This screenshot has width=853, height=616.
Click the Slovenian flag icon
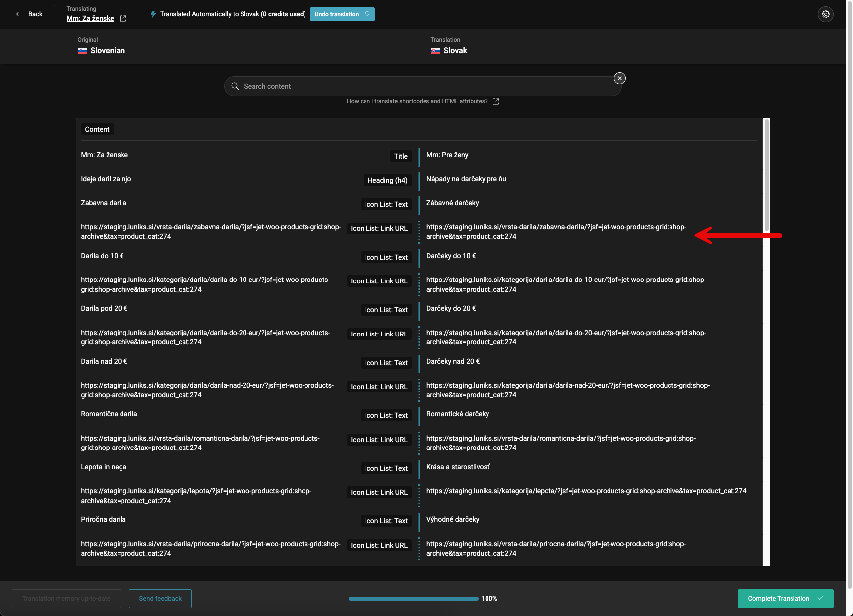coord(82,51)
